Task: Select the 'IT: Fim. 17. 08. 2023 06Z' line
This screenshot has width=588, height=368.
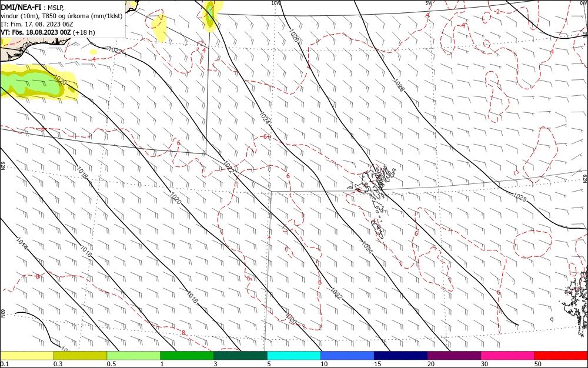Action: point(36,24)
